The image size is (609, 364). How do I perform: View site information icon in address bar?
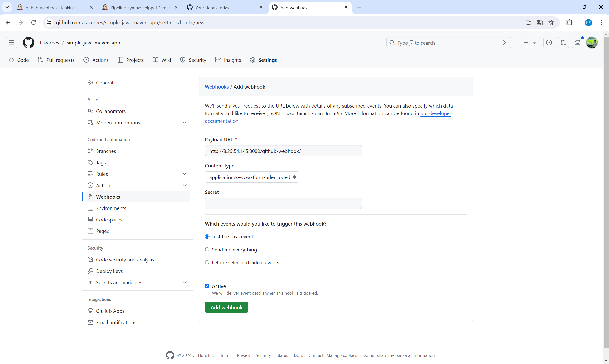[x=49, y=22]
